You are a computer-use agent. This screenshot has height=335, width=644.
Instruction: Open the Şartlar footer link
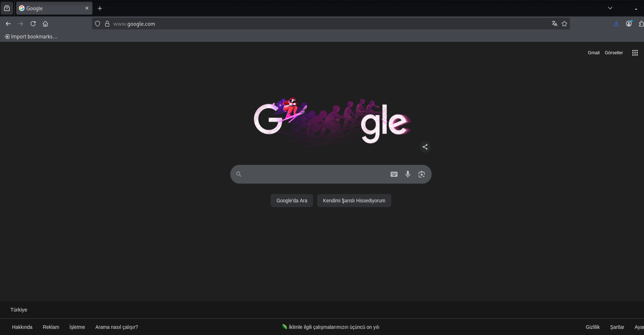pos(617,327)
